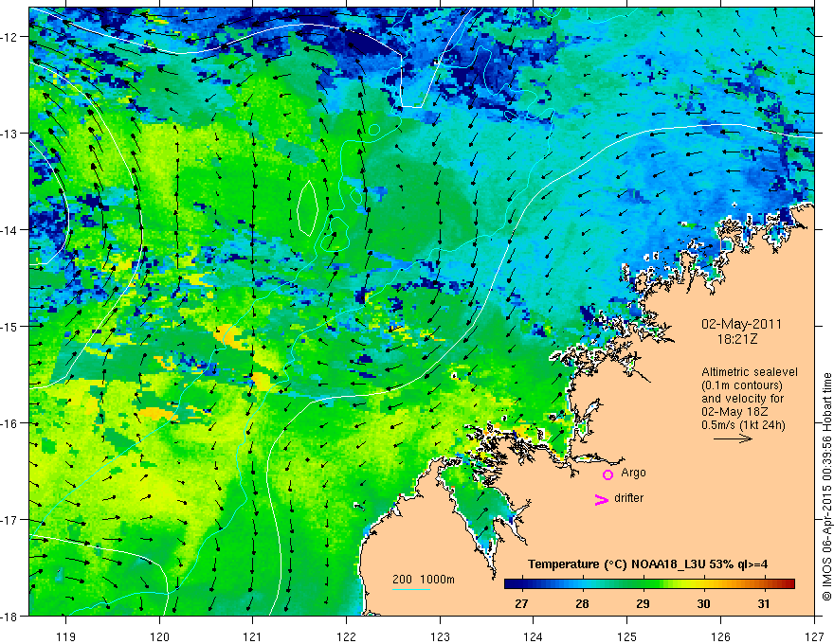
Task: Click the 'Argo' legend label
Action: click(633, 473)
